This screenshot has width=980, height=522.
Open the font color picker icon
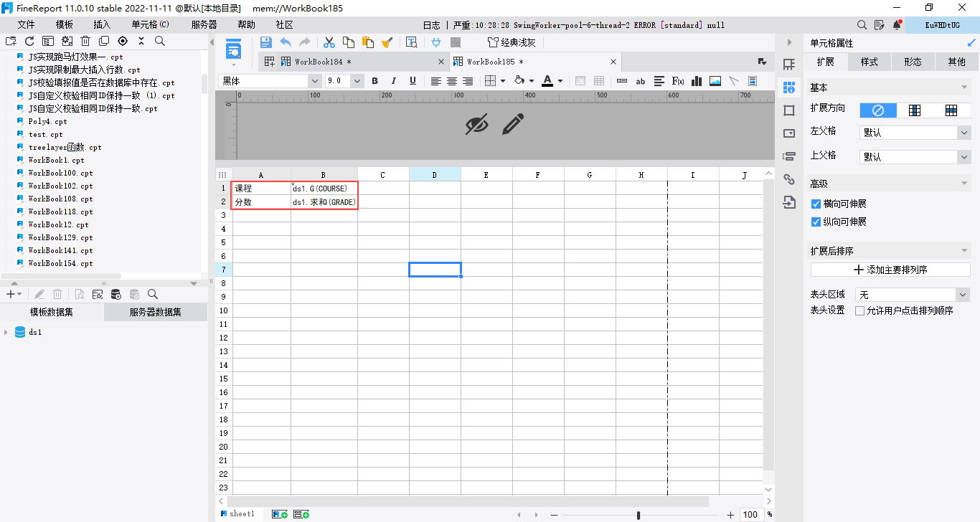547,81
